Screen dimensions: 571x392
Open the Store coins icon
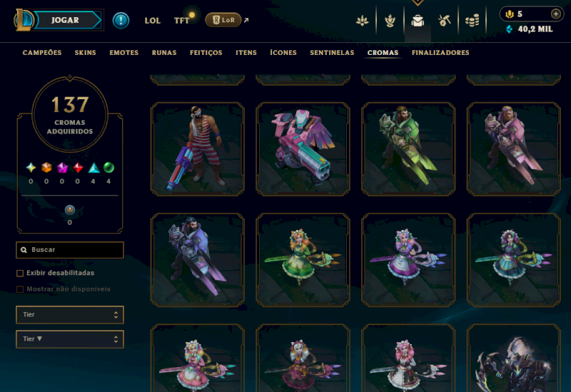click(x=472, y=21)
